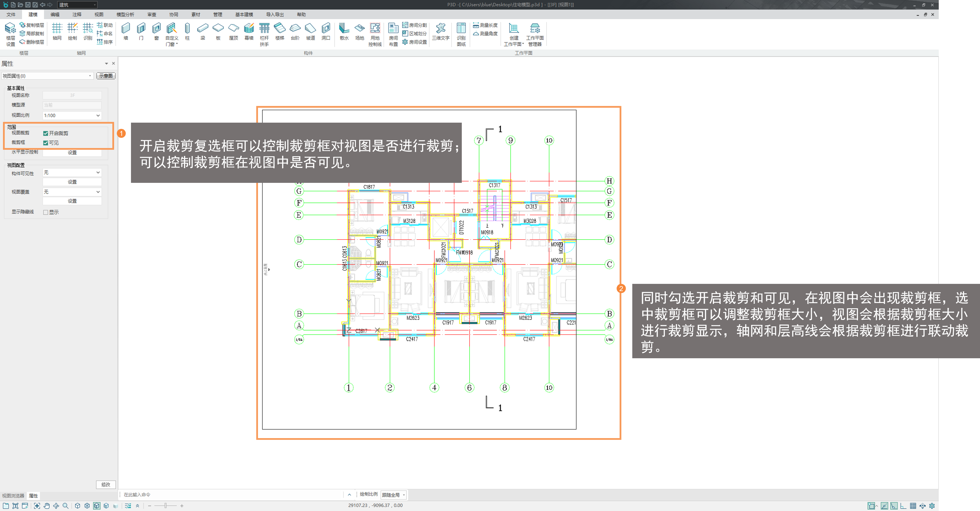Enable 显示隐藏线 显示 checkbox
Viewport: 980px width, 511px height.
click(x=46, y=212)
